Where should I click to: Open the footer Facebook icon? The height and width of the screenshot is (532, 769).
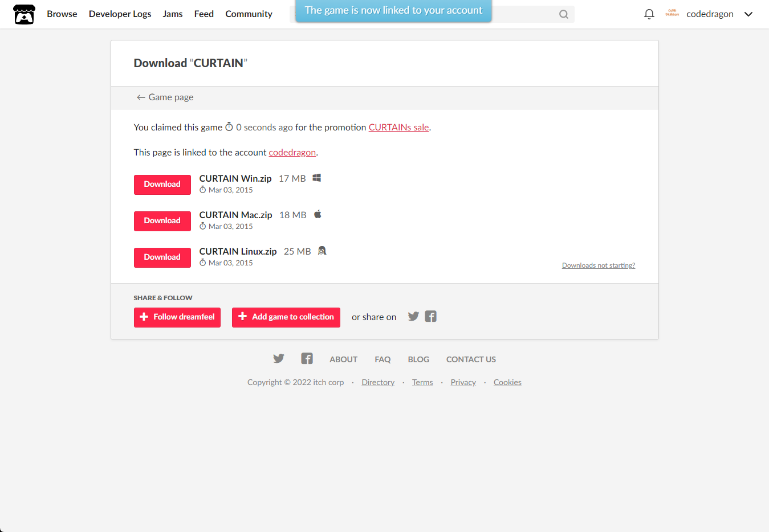coord(307,359)
